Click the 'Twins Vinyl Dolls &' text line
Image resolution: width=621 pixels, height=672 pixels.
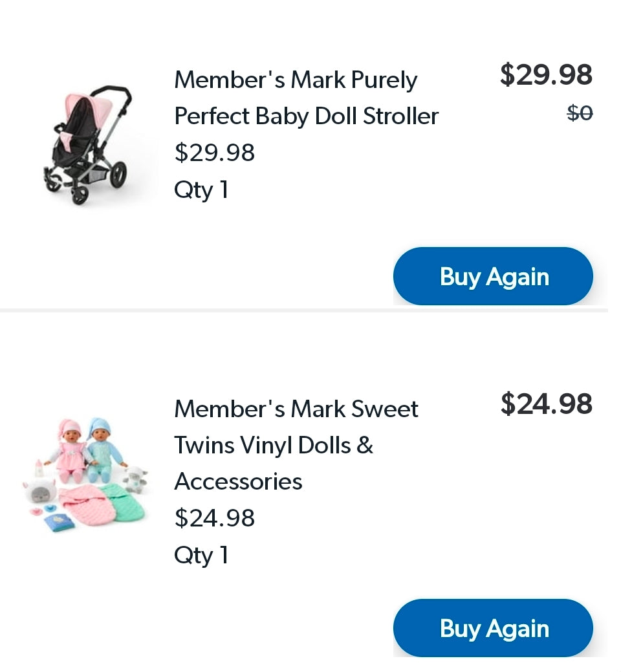tap(274, 446)
